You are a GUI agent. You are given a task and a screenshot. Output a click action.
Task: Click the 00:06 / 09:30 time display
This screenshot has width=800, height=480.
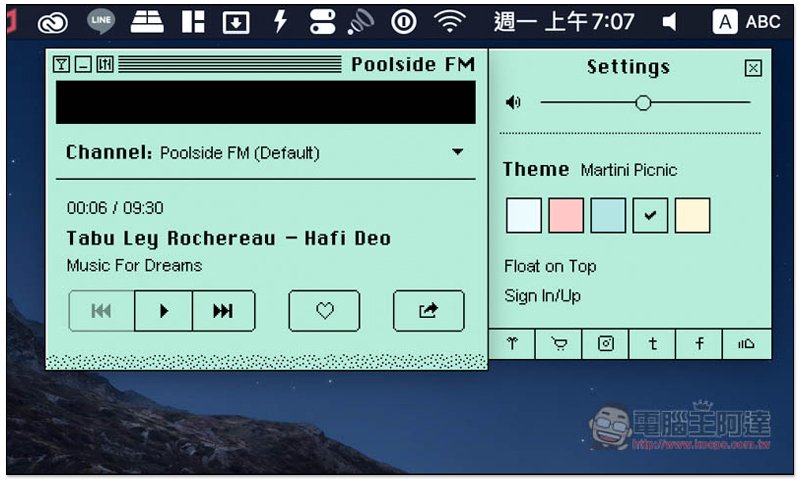pos(115,208)
